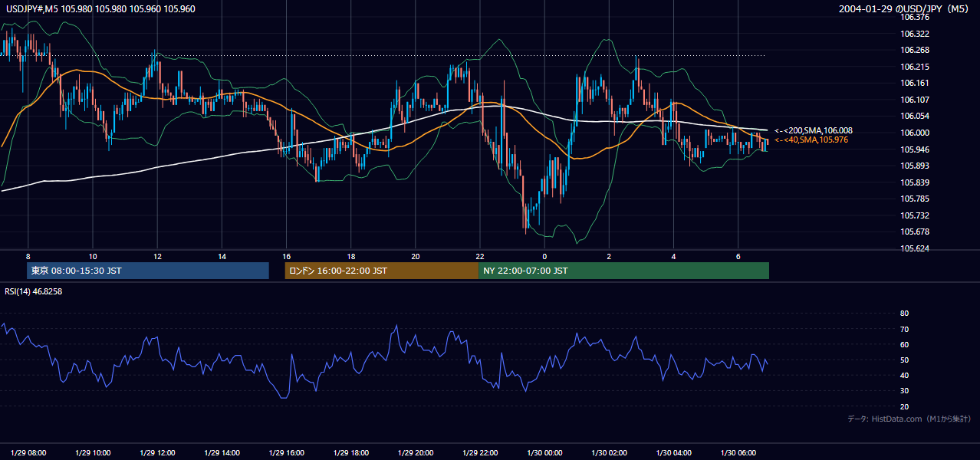Click price level 105.893 on price axis

(x=914, y=166)
